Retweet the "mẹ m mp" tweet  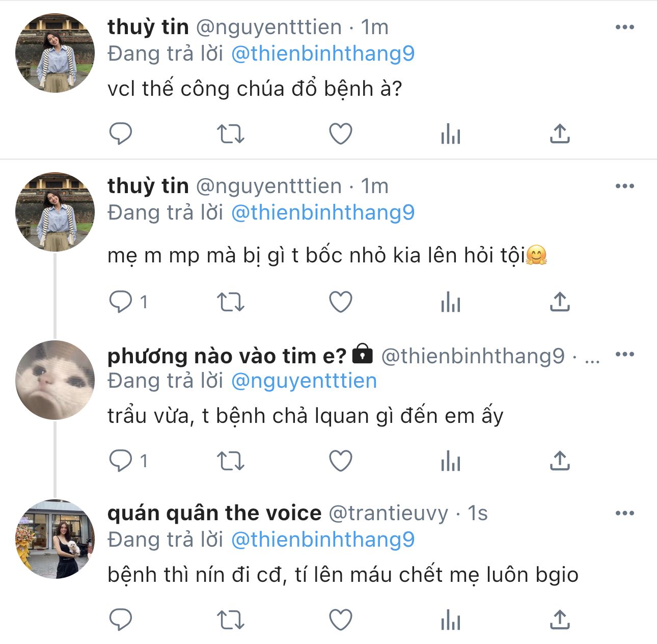click(x=231, y=303)
